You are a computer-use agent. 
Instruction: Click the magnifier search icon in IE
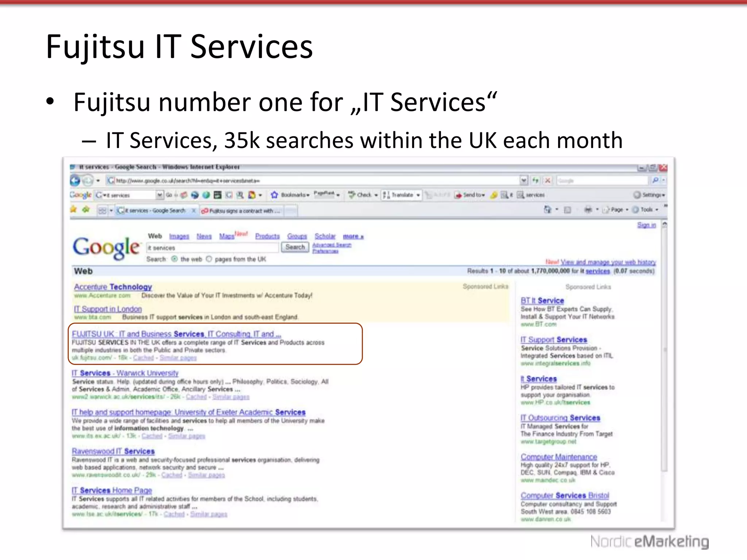[x=655, y=180]
